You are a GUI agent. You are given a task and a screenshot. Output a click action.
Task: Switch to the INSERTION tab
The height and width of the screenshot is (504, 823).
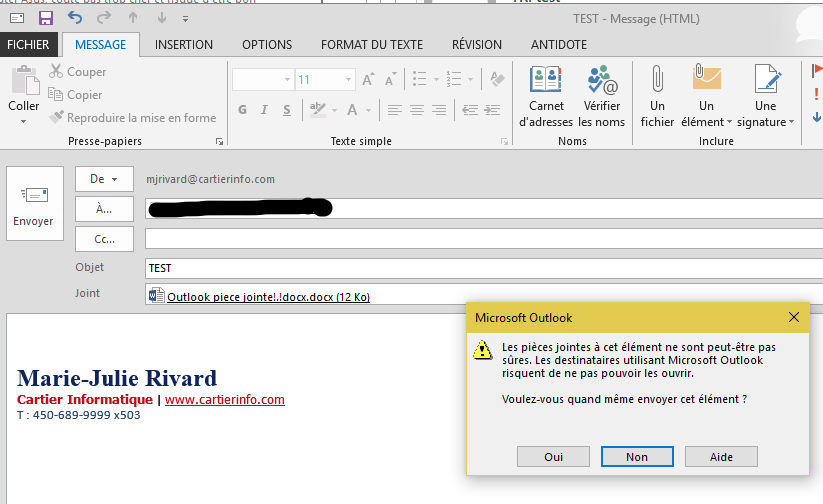click(x=184, y=45)
